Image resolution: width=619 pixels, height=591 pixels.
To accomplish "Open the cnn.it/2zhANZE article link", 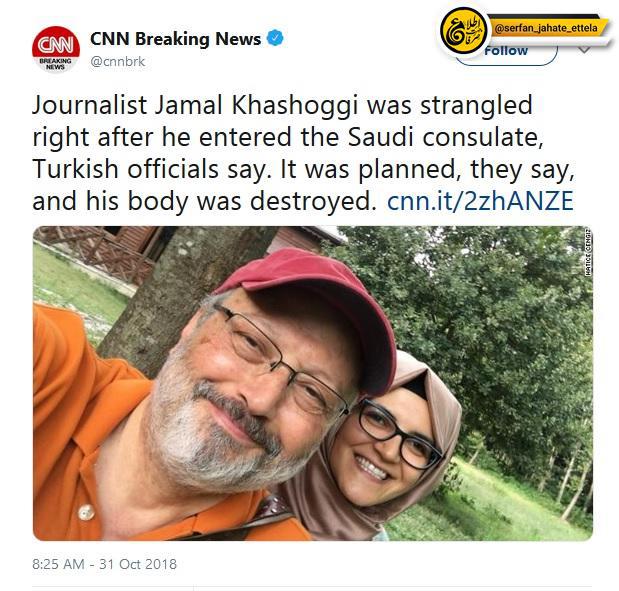I will [480, 201].
